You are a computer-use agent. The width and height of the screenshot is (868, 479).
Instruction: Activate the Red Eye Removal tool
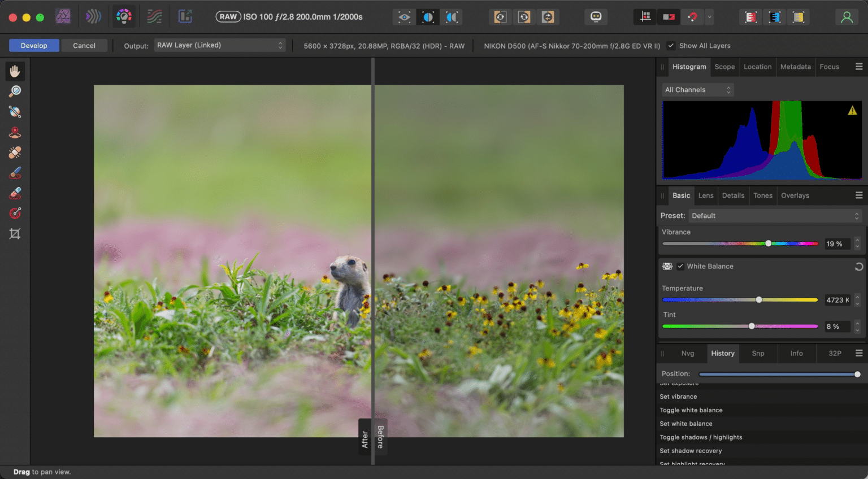click(x=15, y=132)
